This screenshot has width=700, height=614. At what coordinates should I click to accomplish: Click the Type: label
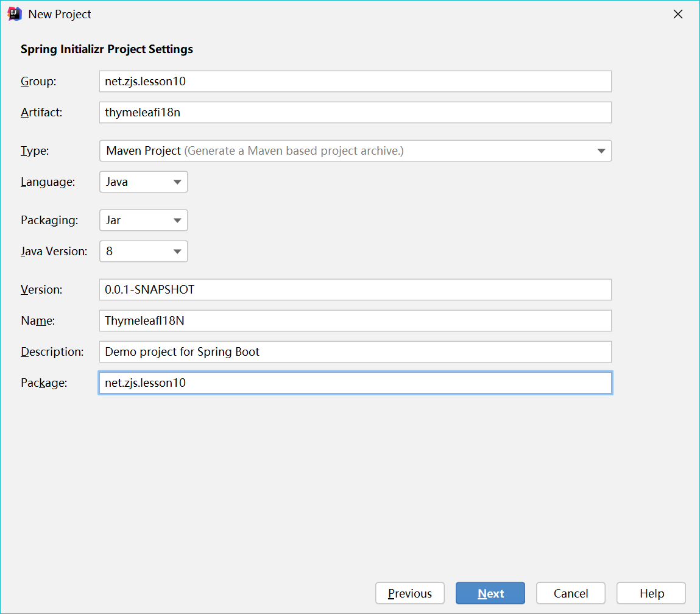(35, 151)
